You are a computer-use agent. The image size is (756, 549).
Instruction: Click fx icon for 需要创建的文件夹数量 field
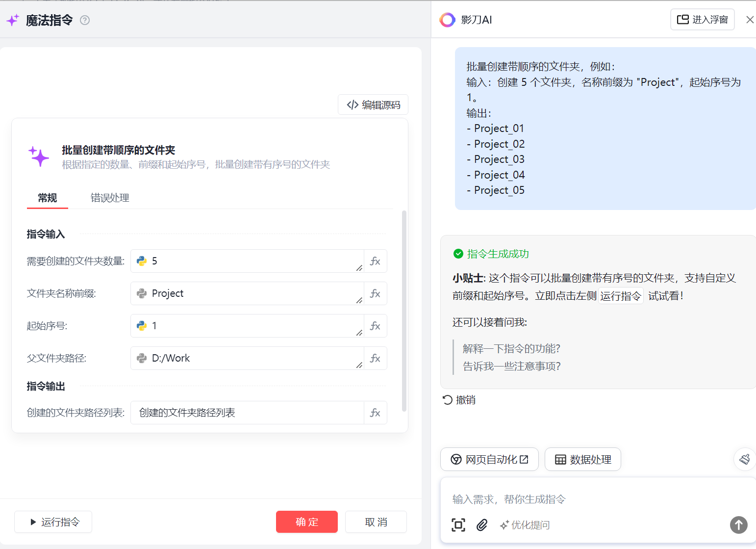pos(375,261)
